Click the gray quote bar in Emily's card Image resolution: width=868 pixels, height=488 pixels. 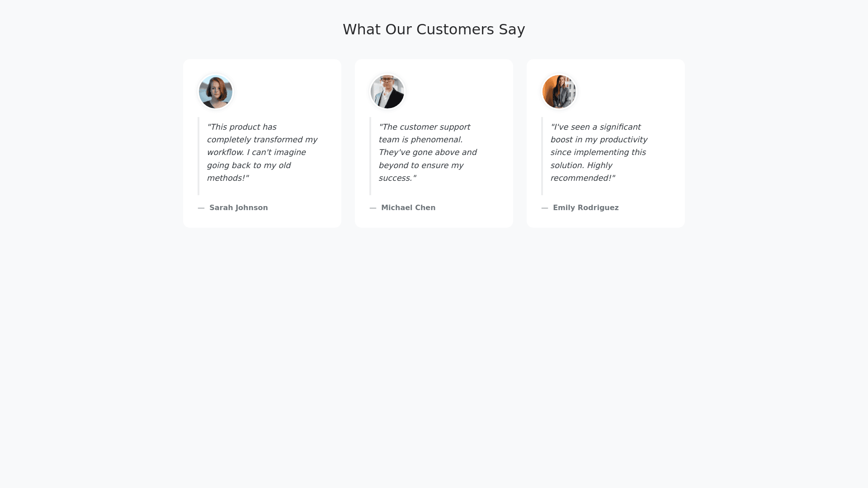[x=542, y=156]
